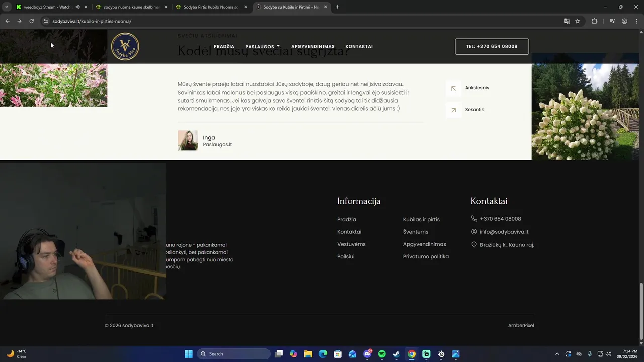Go back in browser history
This screenshot has width=644, height=362.
click(7, 21)
